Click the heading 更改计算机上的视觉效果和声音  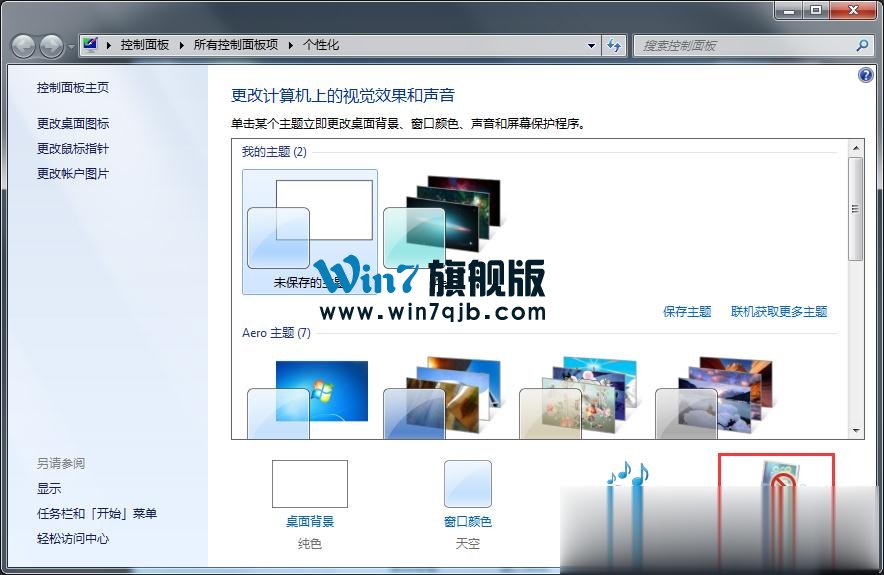click(x=343, y=95)
